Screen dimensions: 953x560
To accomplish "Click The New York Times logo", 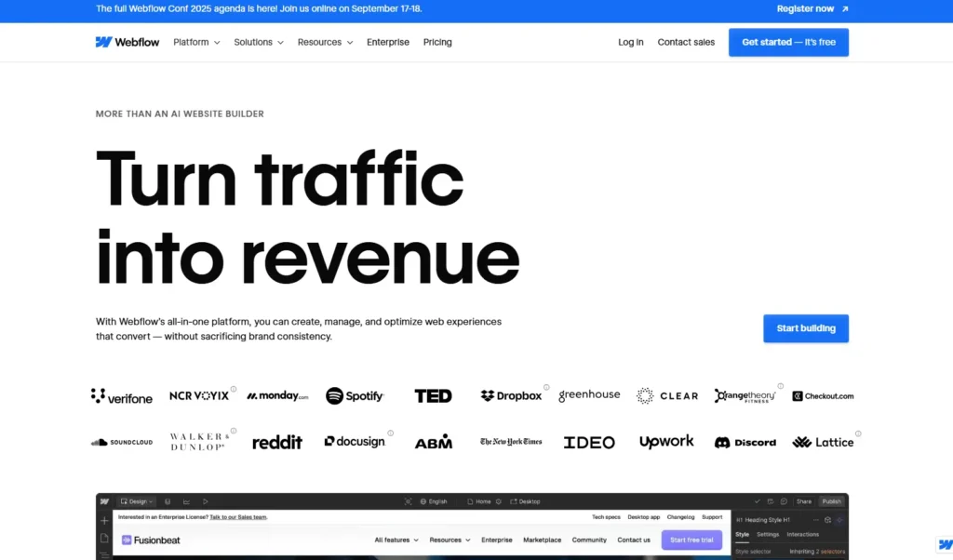I will pyautogui.click(x=511, y=442).
